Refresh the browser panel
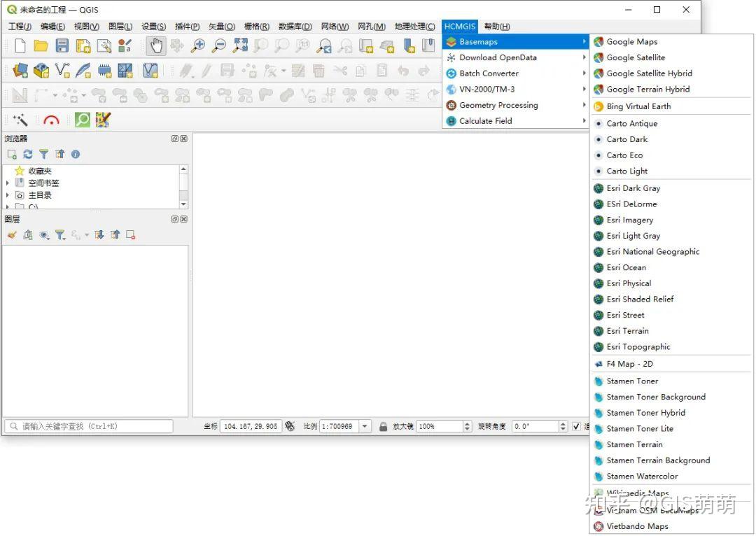 tap(28, 154)
